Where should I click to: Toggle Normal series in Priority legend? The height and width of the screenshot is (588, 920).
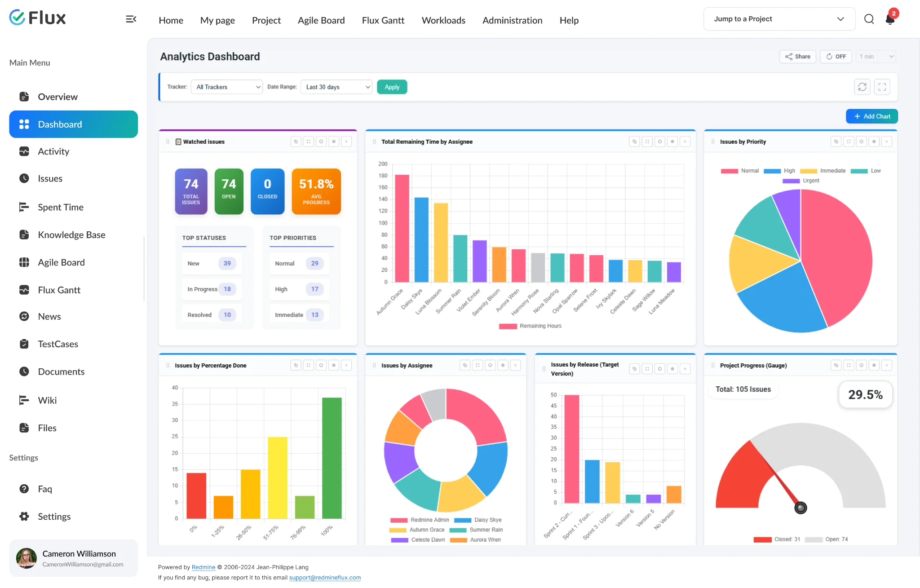739,171
